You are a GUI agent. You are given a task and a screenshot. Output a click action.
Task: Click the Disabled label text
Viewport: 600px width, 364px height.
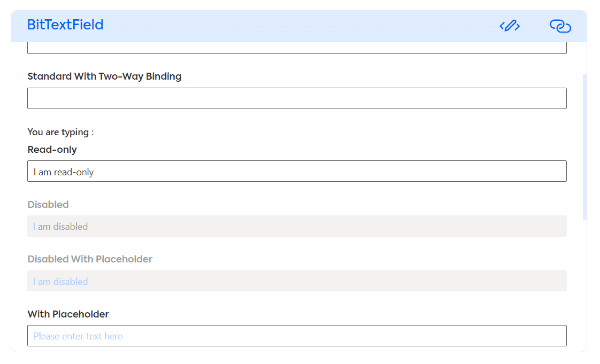tap(48, 204)
